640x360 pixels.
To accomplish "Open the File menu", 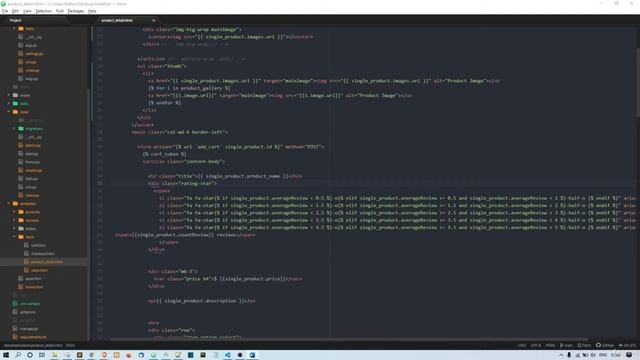I will [x=5, y=11].
